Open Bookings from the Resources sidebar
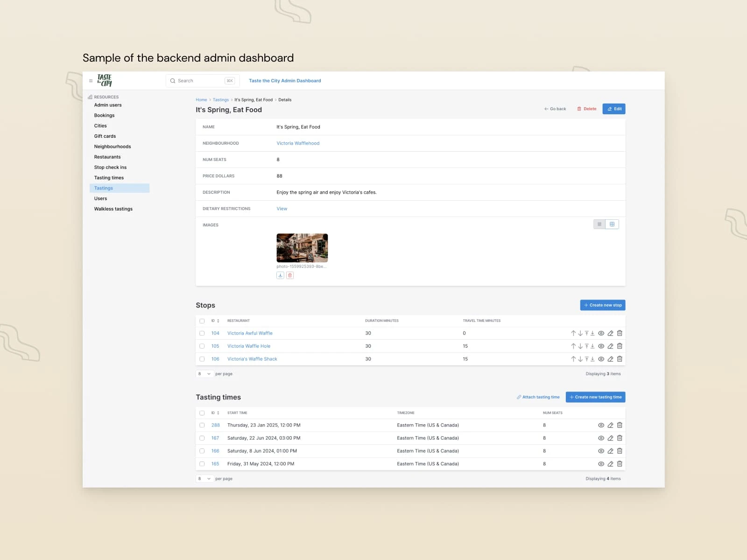This screenshot has height=560, width=747. point(104,115)
